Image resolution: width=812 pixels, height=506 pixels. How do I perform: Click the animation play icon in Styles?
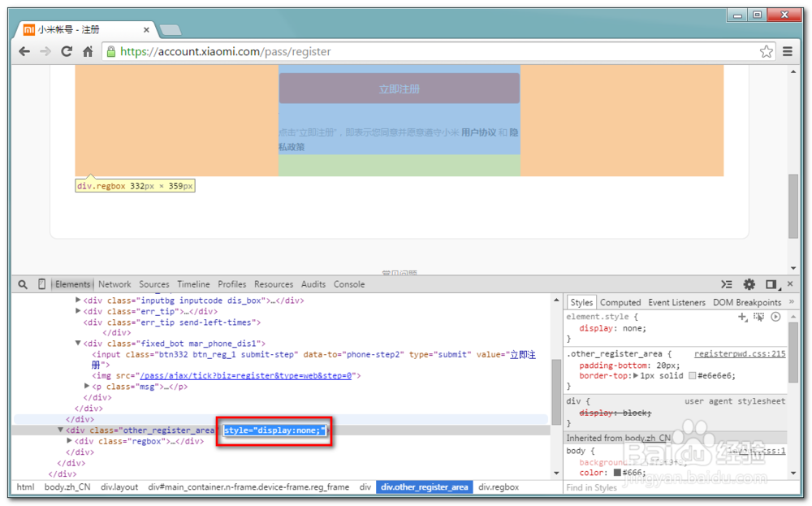775,317
